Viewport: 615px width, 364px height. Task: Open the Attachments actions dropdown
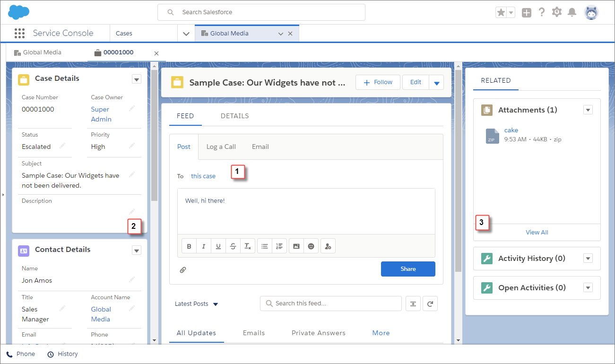pos(588,110)
